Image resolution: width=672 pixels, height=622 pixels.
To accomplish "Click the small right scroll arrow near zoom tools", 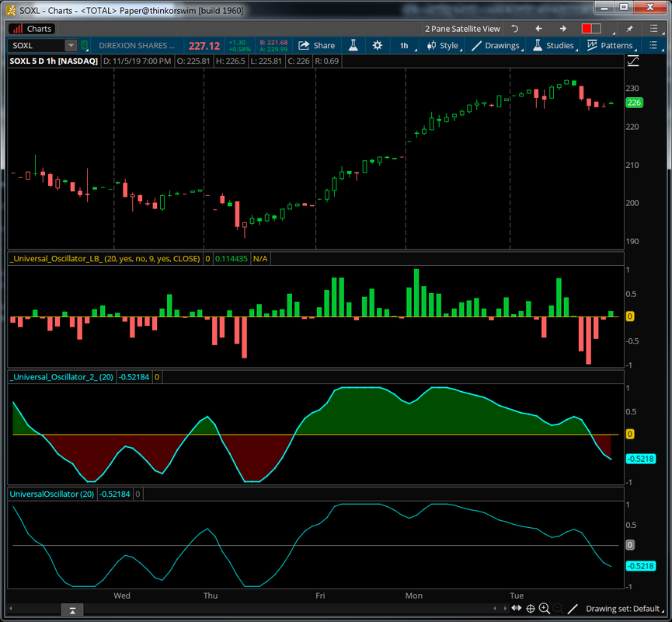I will coord(505,608).
